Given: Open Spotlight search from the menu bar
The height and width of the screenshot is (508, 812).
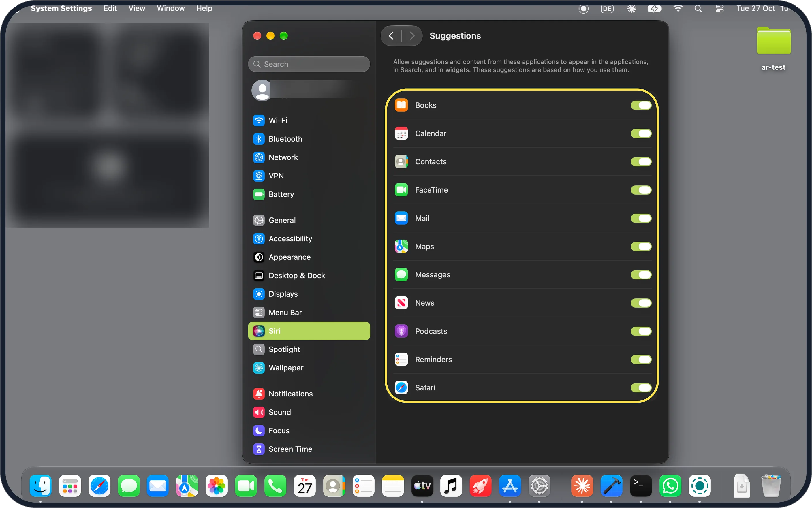Looking at the screenshot, I should tap(698, 9).
